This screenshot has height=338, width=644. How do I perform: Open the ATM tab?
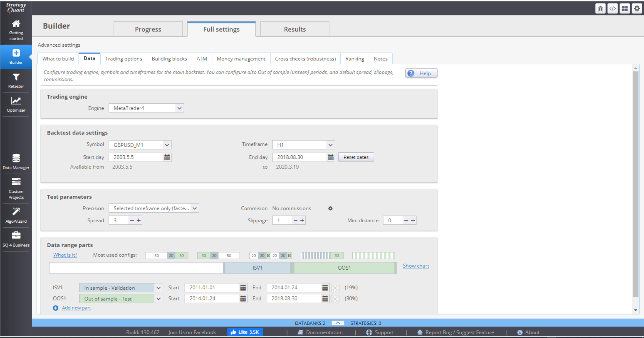tap(202, 59)
